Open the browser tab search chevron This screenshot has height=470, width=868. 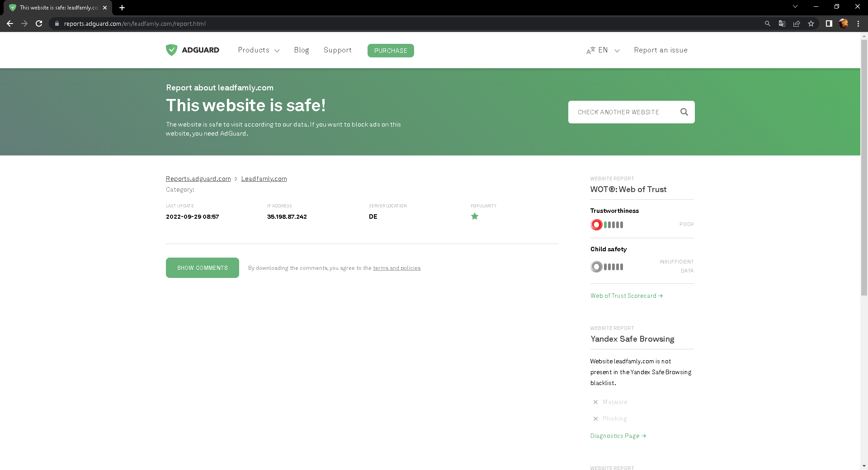point(795,6)
